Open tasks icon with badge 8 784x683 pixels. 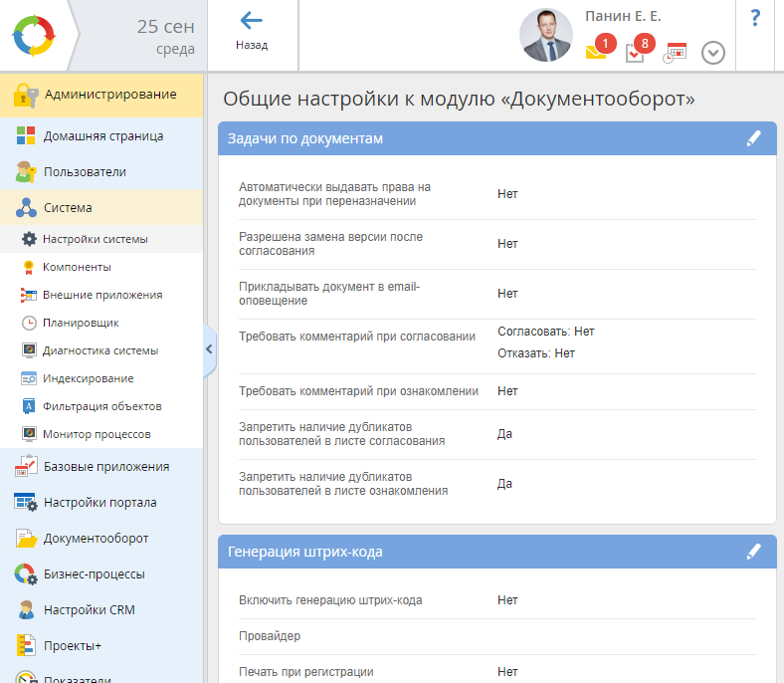(x=636, y=52)
